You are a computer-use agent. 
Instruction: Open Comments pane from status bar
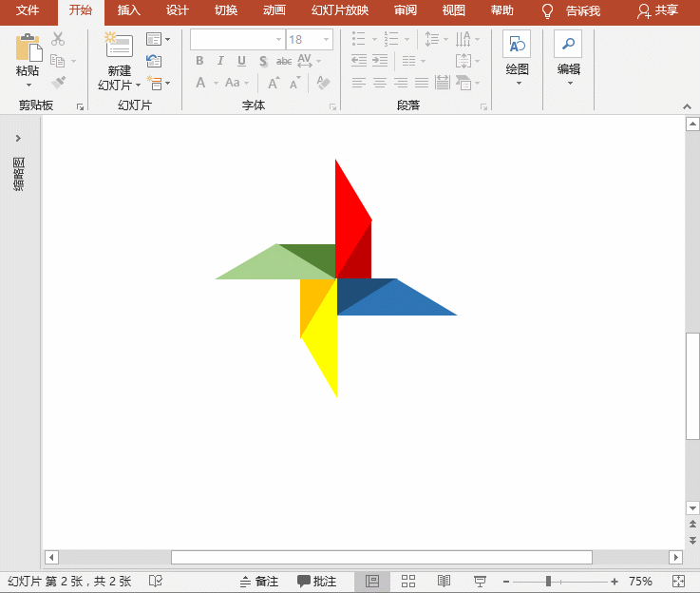[316, 582]
